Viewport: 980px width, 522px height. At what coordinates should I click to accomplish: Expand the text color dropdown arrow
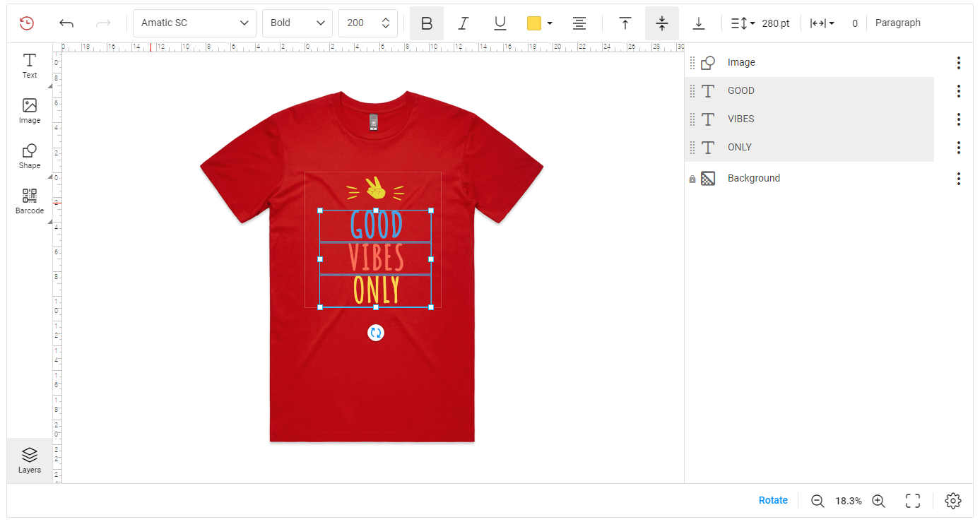point(550,23)
